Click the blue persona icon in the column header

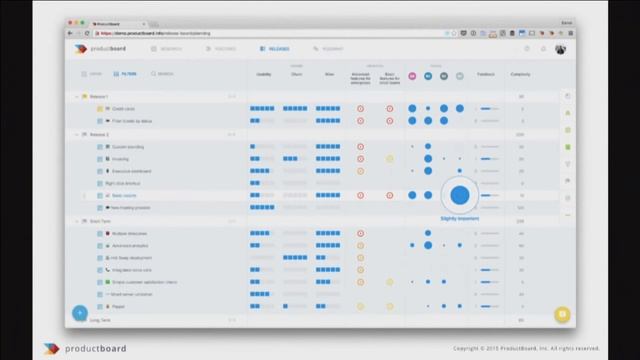tap(428, 76)
